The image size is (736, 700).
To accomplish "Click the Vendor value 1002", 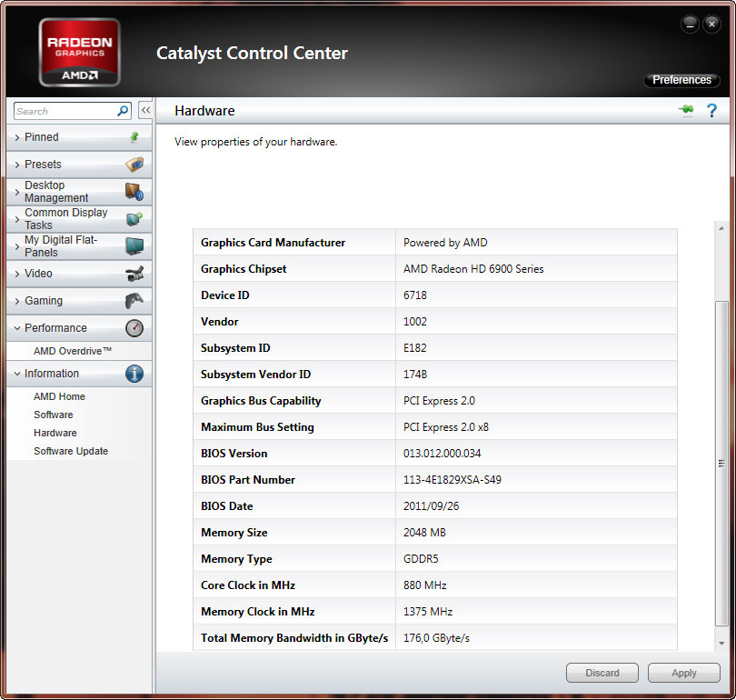I will click(x=415, y=322).
